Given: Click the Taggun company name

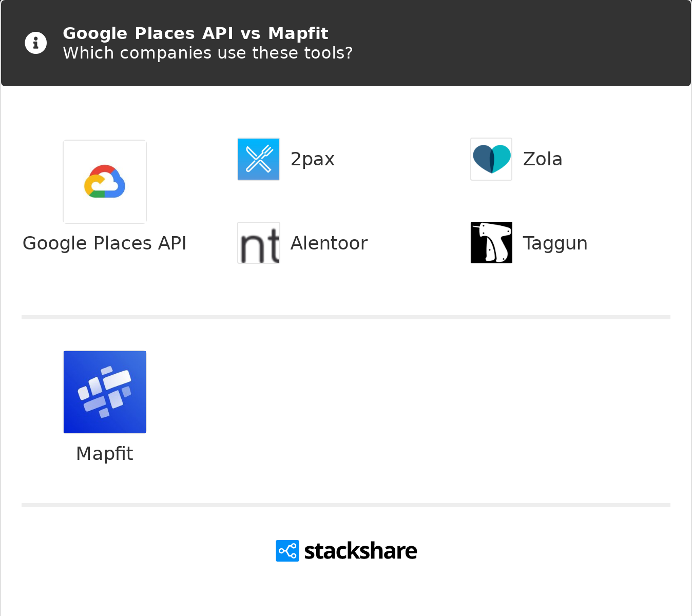Looking at the screenshot, I should (554, 243).
